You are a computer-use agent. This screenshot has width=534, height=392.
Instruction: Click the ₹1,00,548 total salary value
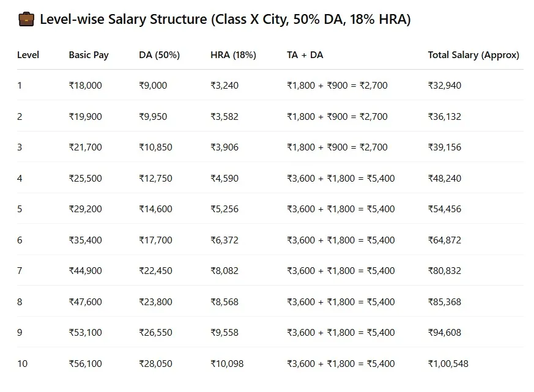click(448, 364)
